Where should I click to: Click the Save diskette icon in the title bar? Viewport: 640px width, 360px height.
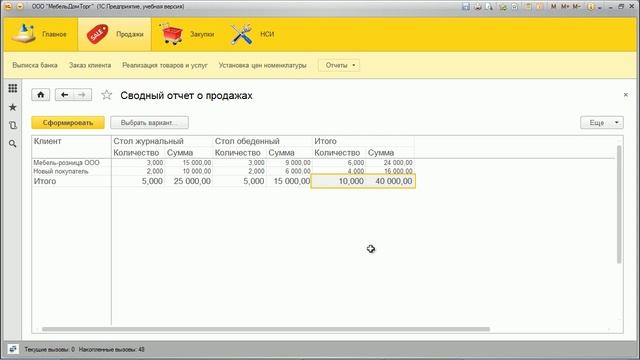click(x=466, y=7)
